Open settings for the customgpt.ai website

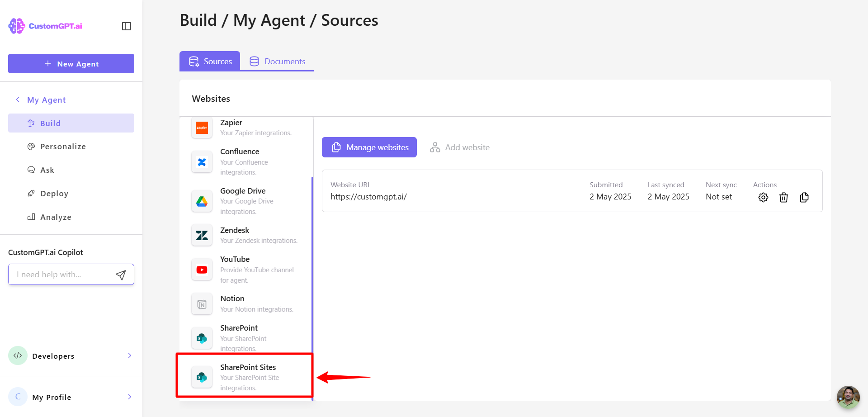tap(763, 197)
